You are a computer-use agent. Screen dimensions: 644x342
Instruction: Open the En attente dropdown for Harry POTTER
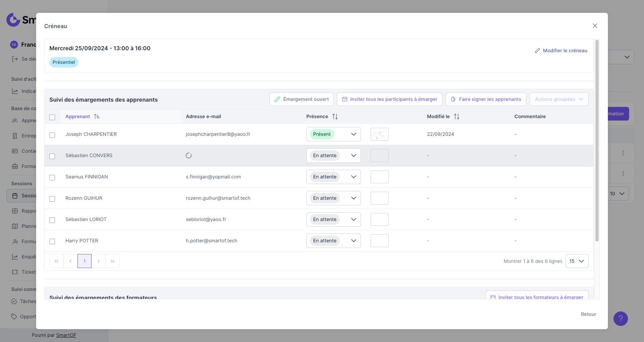(x=333, y=241)
